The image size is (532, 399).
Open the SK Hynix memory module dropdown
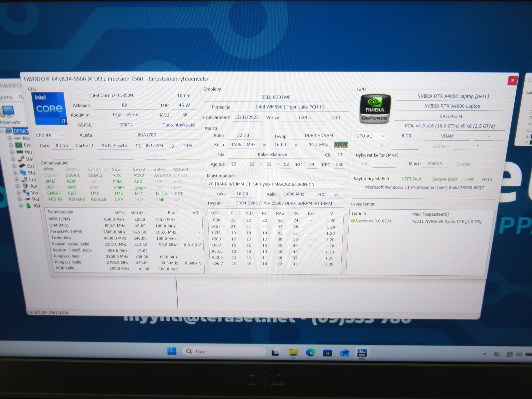276,184
